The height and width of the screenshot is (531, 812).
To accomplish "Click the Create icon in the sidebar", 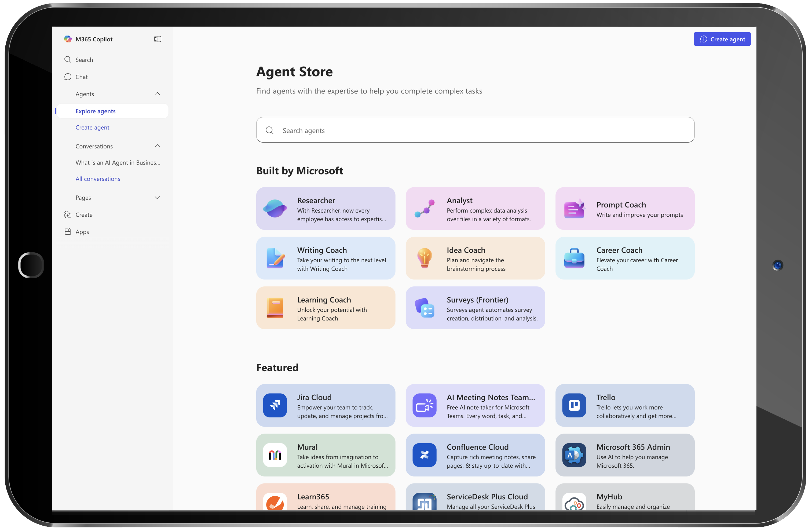I will click(x=68, y=214).
